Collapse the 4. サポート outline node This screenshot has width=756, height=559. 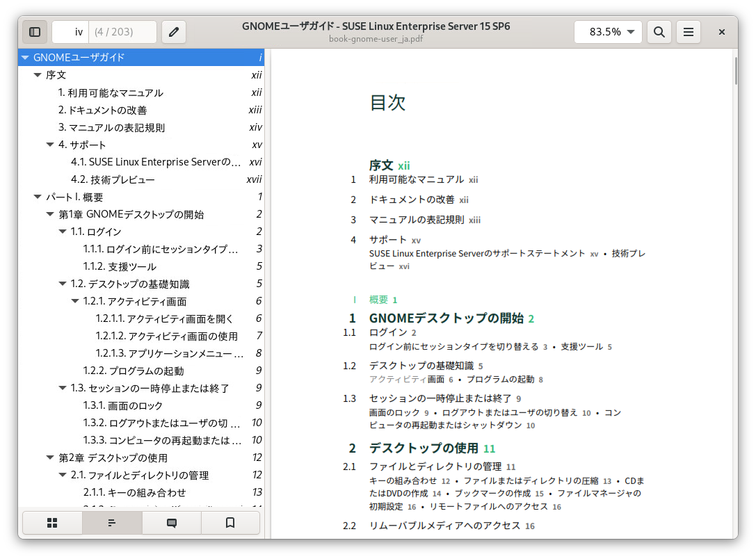(x=50, y=145)
